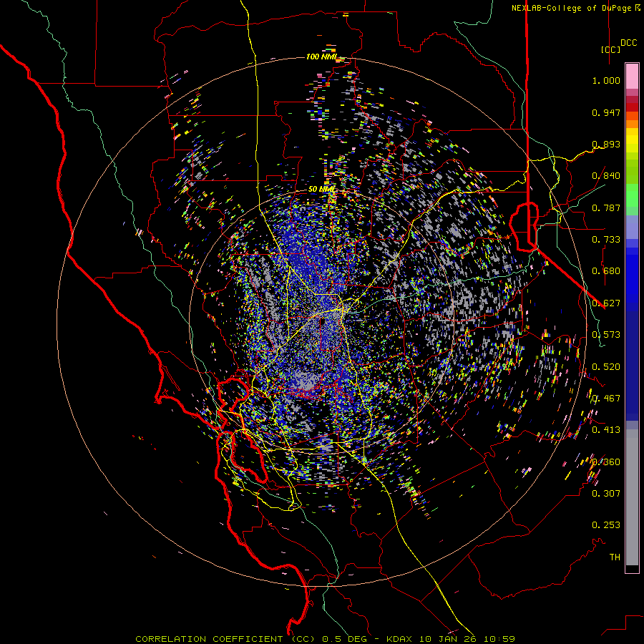Image resolution: width=644 pixels, height=644 pixels.
Task: Click the 0.947 legend value
Action: 606,112
